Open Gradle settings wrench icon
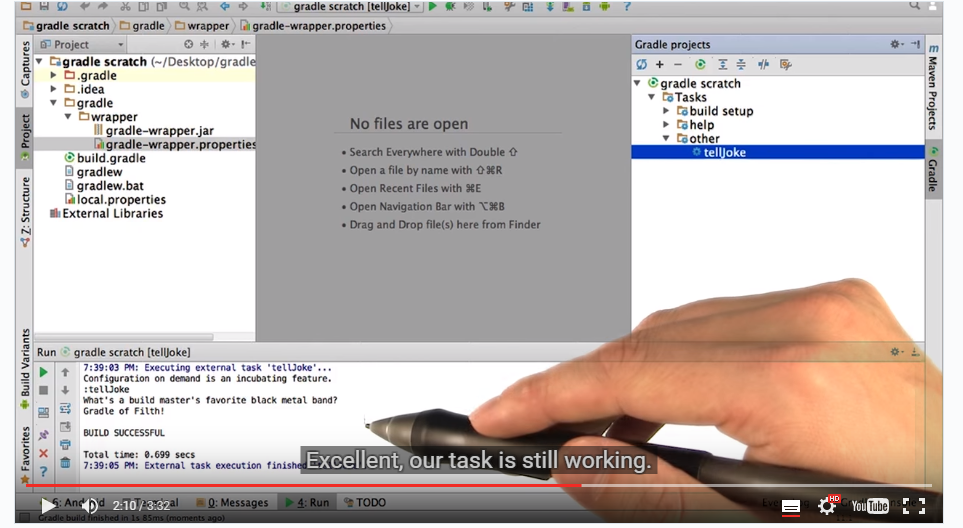The height and width of the screenshot is (528, 963). point(786,64)
